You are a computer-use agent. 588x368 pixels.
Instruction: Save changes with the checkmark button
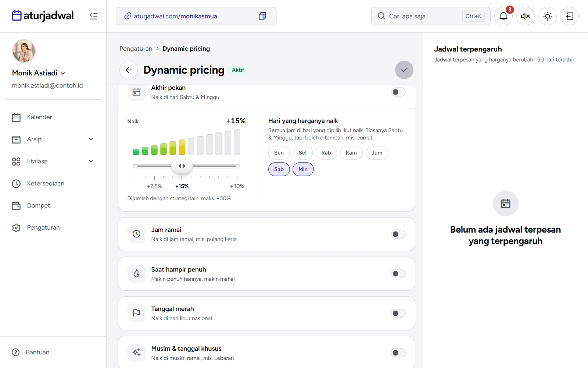(x=404, y=70)
